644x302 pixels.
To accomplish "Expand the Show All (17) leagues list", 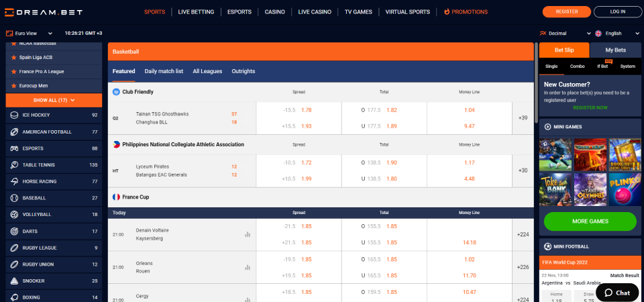I will click(x=54, y=100).
